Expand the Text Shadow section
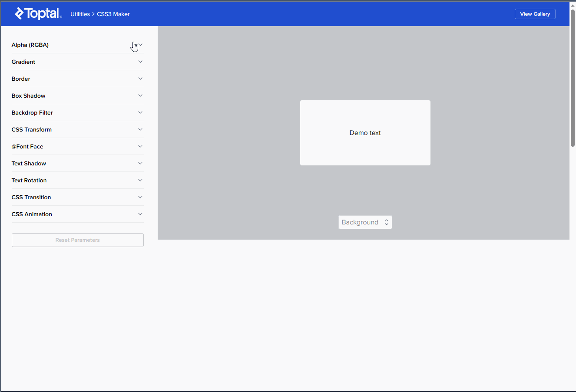Image resolution: width=576 pixels, height=392 pixels. 77,164
